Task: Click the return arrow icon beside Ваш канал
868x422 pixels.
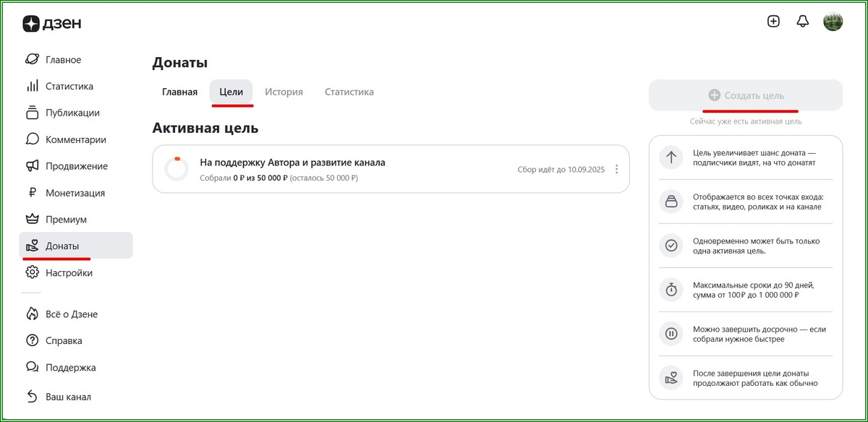Action: [x=32, y=397]
